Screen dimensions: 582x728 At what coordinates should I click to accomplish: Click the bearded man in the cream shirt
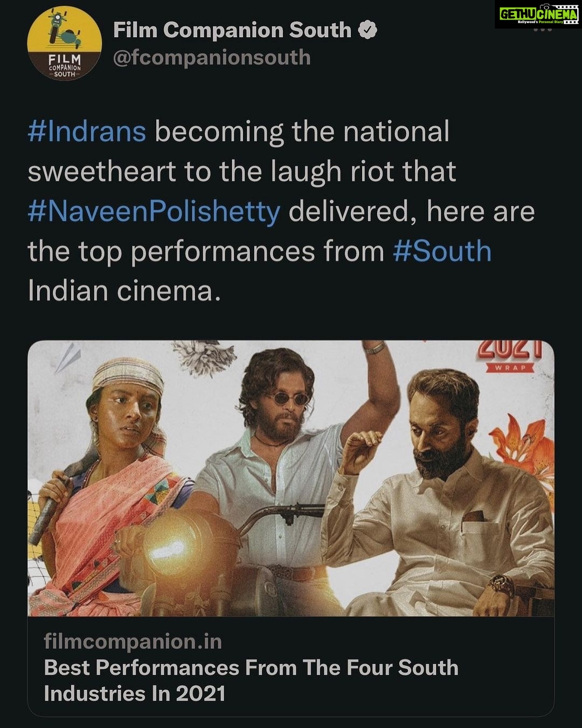[442, 496]
